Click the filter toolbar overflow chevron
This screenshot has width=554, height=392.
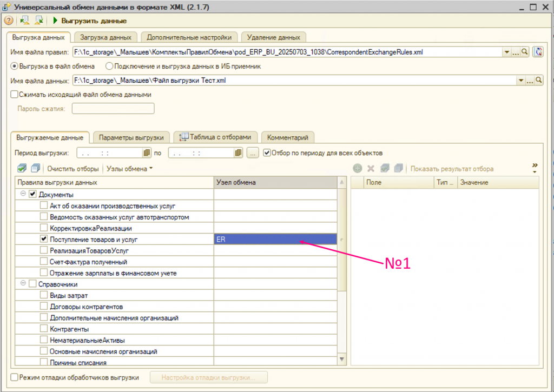(535, 168)
